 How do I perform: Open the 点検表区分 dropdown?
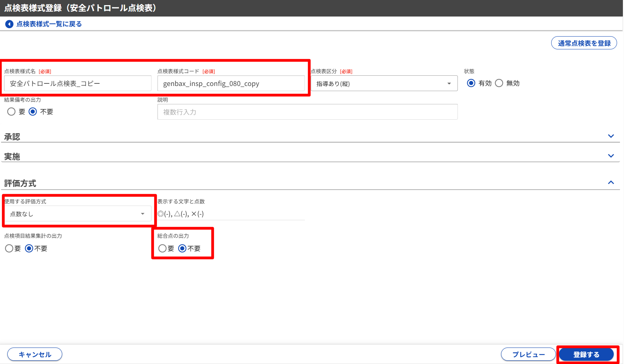[x=384, y=83]
